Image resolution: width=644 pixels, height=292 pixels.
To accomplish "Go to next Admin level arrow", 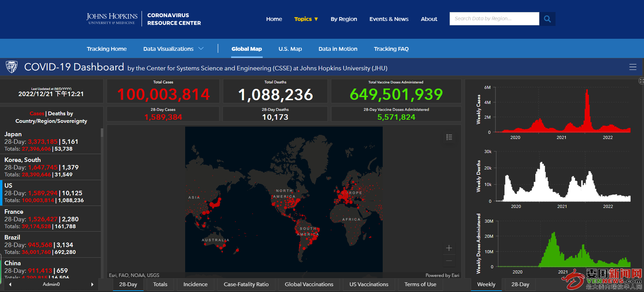I will pos(92,284).
